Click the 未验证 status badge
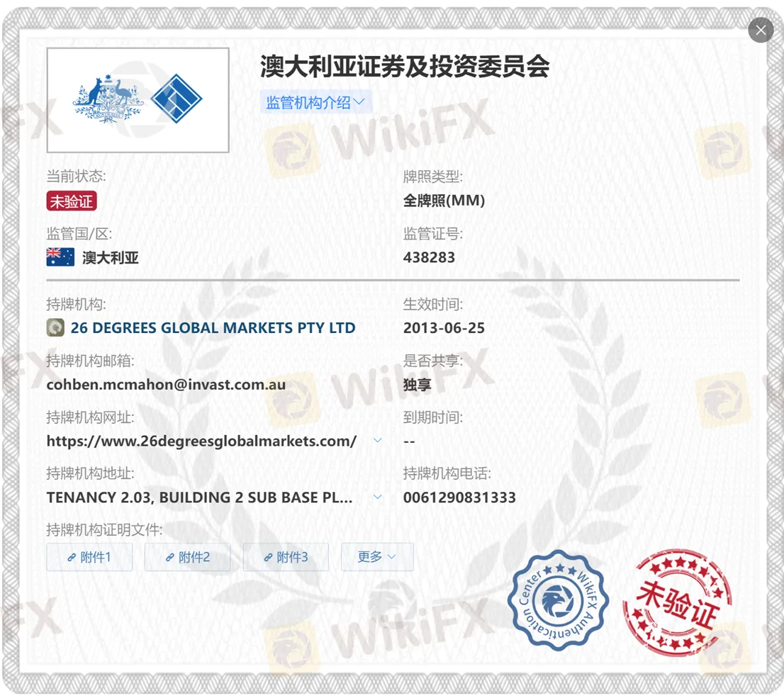Screen dimensions: 784x698 click(72, 201)
